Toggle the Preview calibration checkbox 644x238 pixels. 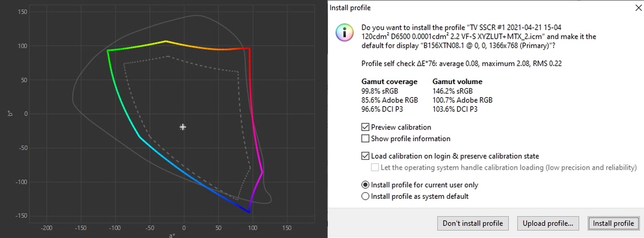[x=366, y=127]
